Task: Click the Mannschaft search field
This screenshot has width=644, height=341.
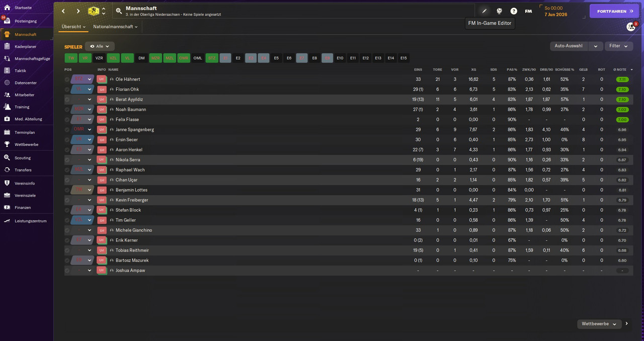Action: [294, 11]
